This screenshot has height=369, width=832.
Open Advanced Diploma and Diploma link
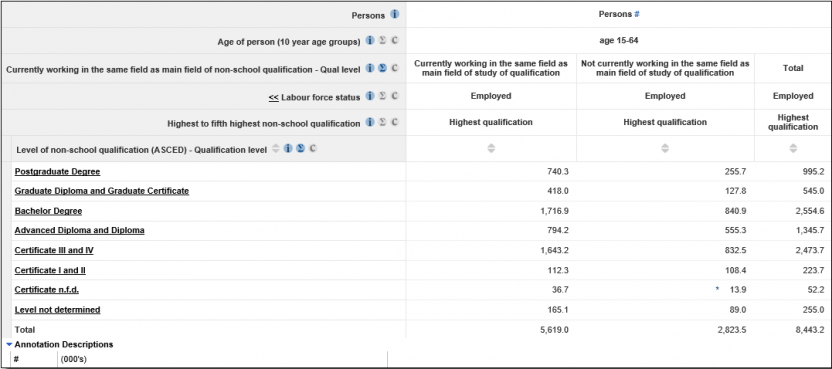pos(80,230)
